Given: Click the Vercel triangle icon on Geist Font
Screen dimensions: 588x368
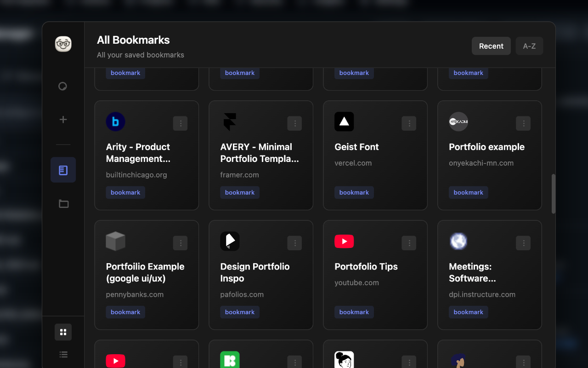Looking at the screenshot, I should (344, 122).
